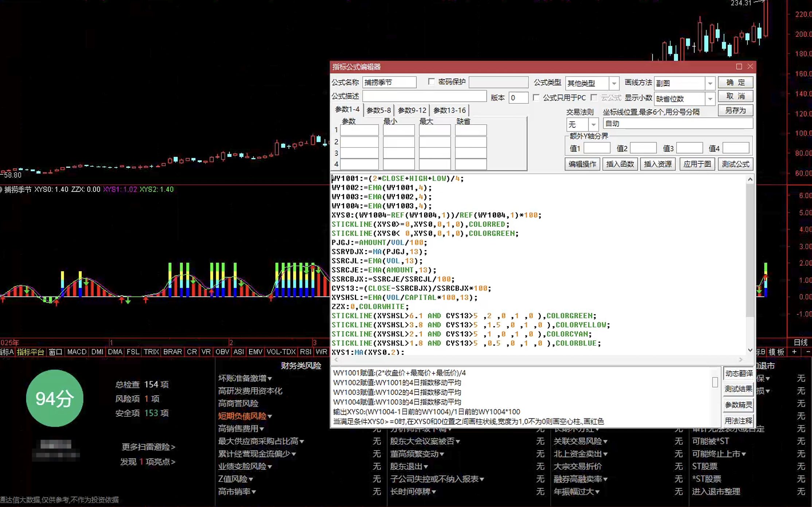Click the plus icon beside 模板
812x507 pixels.
coord(794,352)
